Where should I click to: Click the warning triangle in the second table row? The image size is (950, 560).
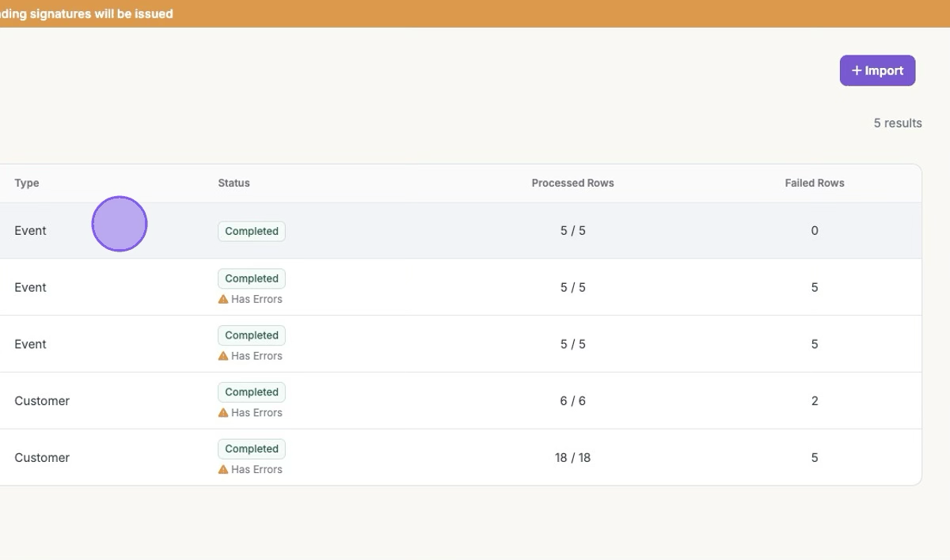[x=223, y=300]
